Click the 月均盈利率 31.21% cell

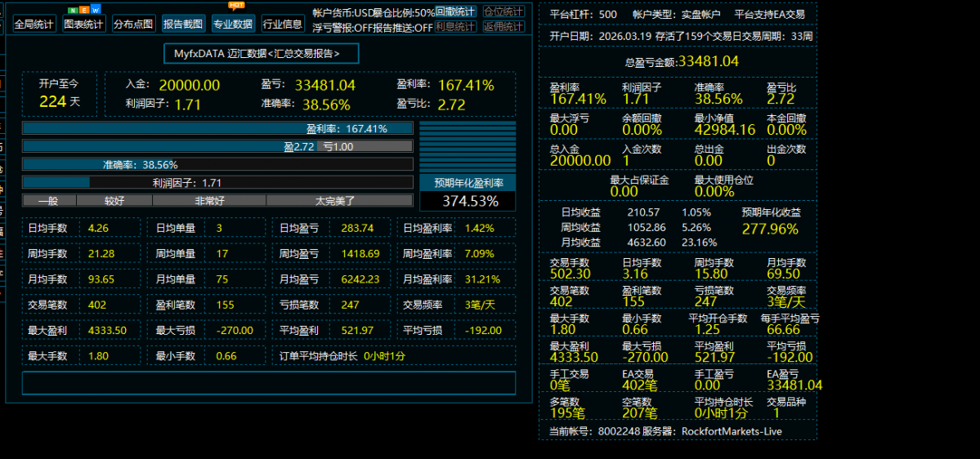(457, 279)
